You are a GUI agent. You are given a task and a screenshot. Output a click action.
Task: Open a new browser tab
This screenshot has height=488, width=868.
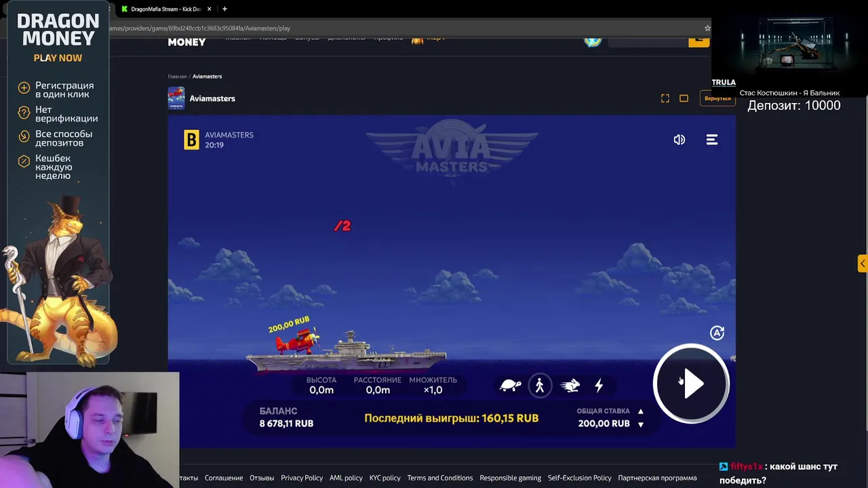click(224, 9)
